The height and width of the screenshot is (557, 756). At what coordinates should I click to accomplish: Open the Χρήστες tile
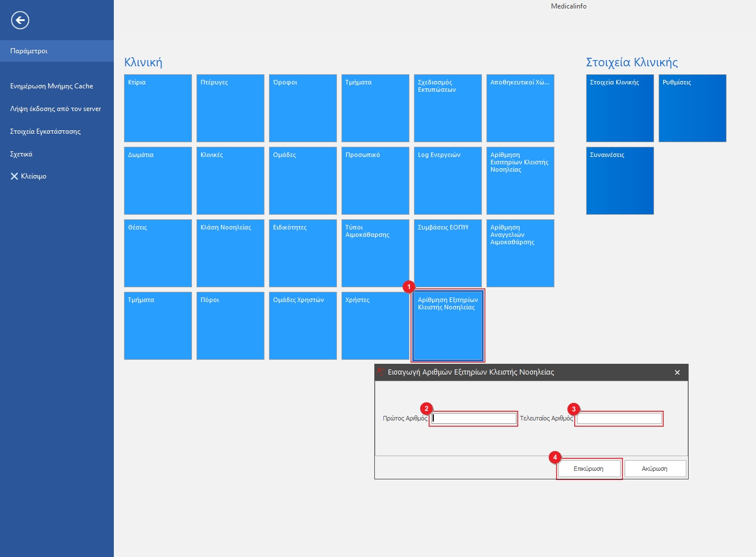coord(375,326)
